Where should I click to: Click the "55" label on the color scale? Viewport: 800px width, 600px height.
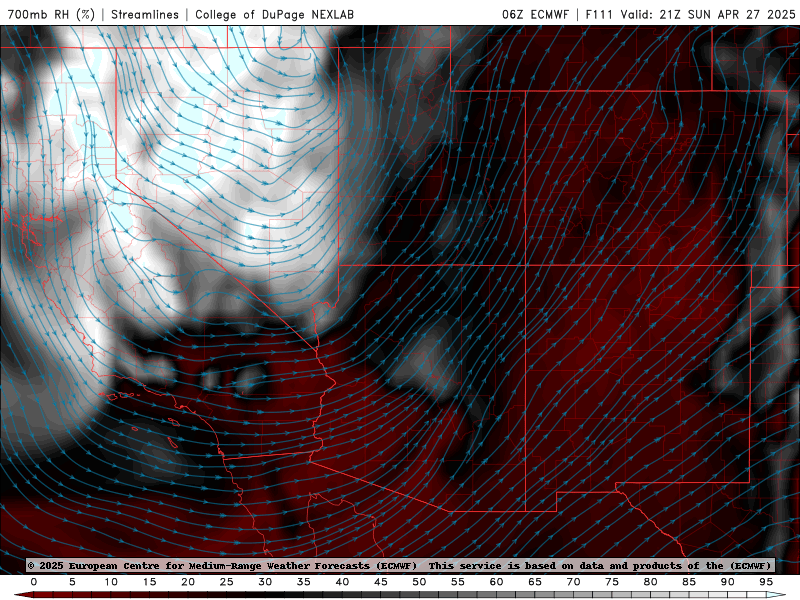click(x=458, y=582)
